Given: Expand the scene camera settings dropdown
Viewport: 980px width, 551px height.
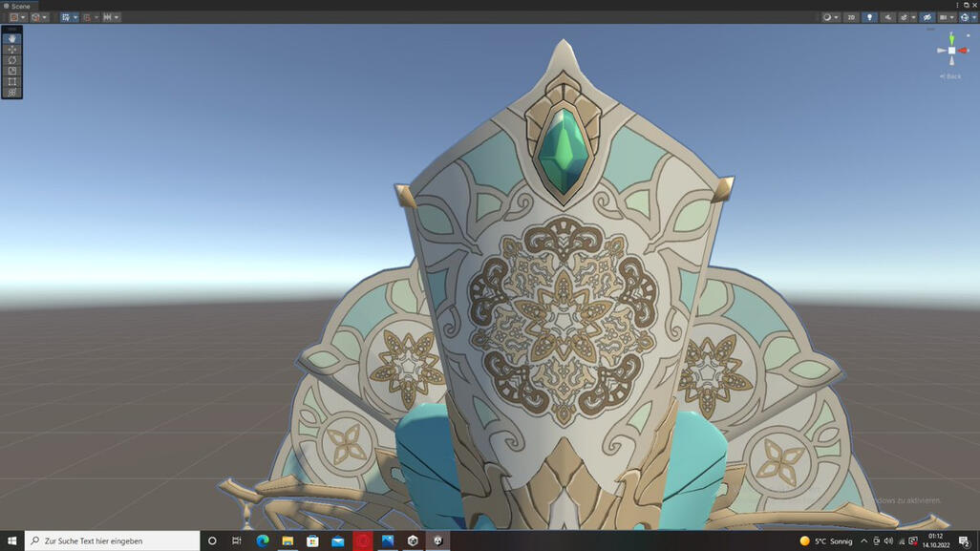Looking at the screenshot, I should 947,17.
